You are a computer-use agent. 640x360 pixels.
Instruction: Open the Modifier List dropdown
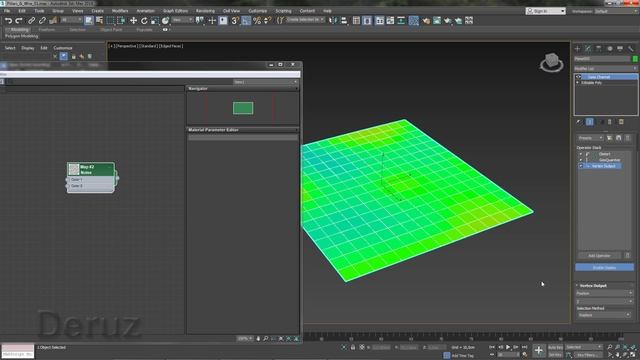(x=606, y=68)
